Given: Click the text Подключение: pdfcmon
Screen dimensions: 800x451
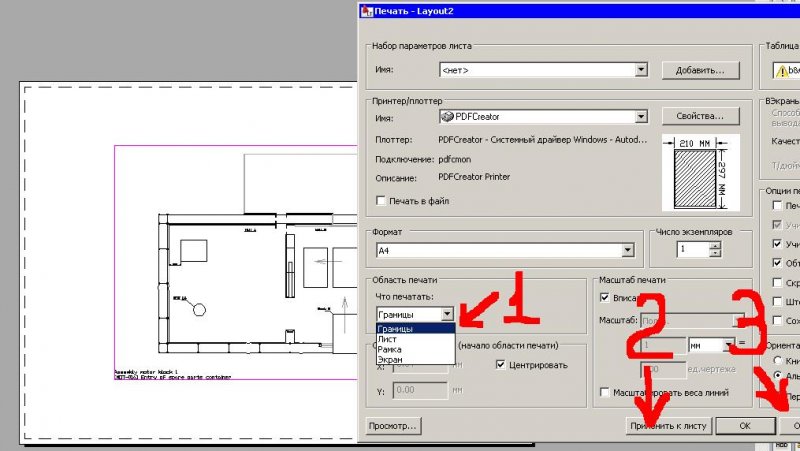Looking at the screenshot, I should [x=423, y=159].
